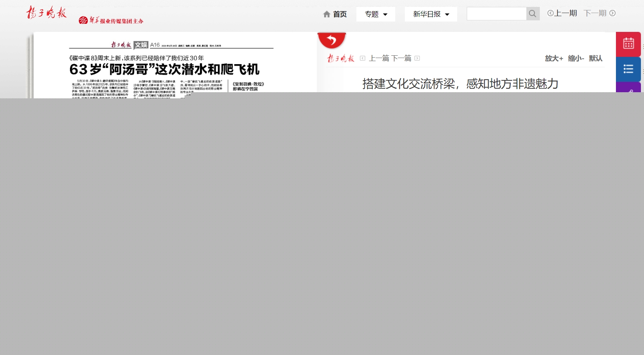
Task: Go to previous issue via 上一期
Action: pos(562,13)
